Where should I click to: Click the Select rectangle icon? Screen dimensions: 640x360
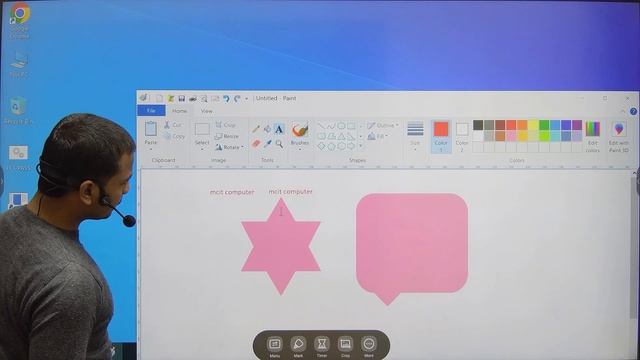pos(202,130)
